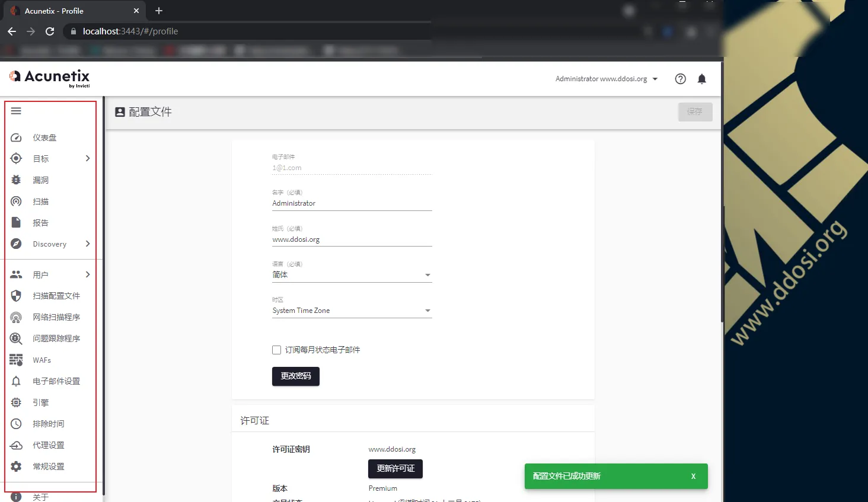Close the Acunetix - Profile browser tab
The height and width of the screenshot is (502, 868).
pyautogui.click(x=136, y=11)
